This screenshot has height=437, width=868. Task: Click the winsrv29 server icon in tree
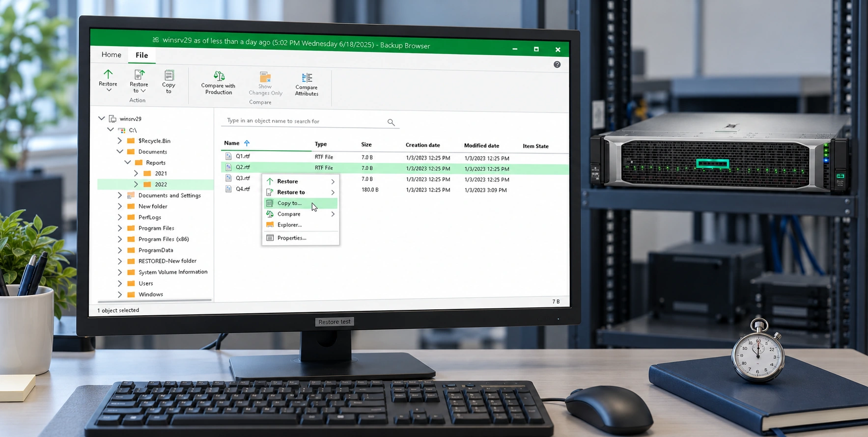coord(112,118)
